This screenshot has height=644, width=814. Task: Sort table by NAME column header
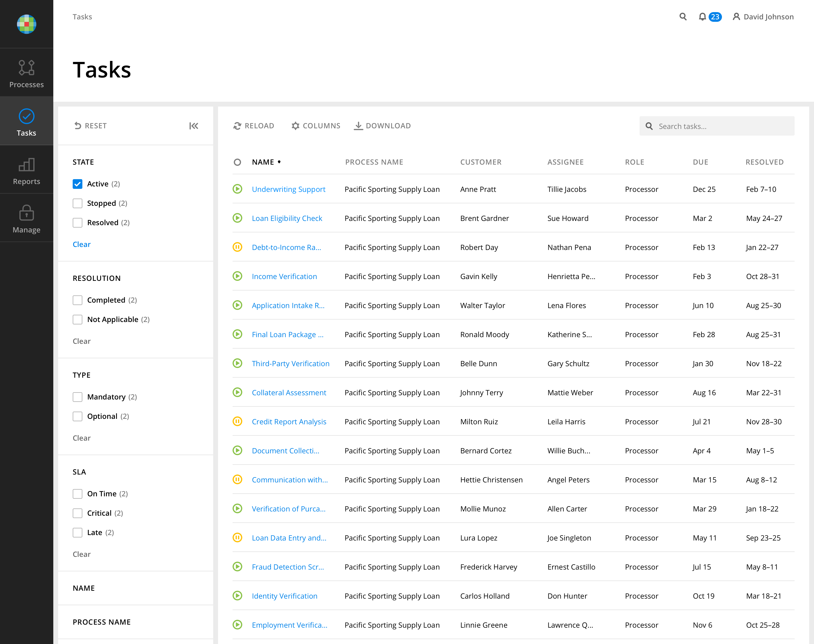tap(263, 162)
